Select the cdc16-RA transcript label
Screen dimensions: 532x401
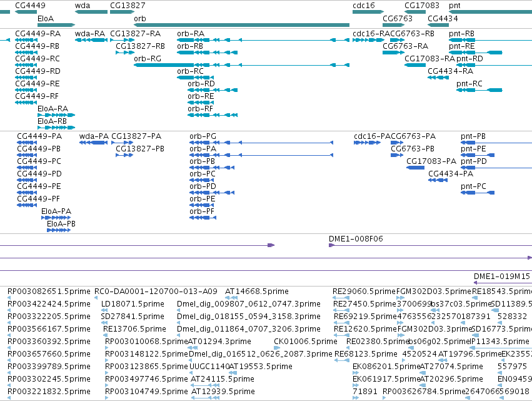pyautogui.click(x=371, y=34)
